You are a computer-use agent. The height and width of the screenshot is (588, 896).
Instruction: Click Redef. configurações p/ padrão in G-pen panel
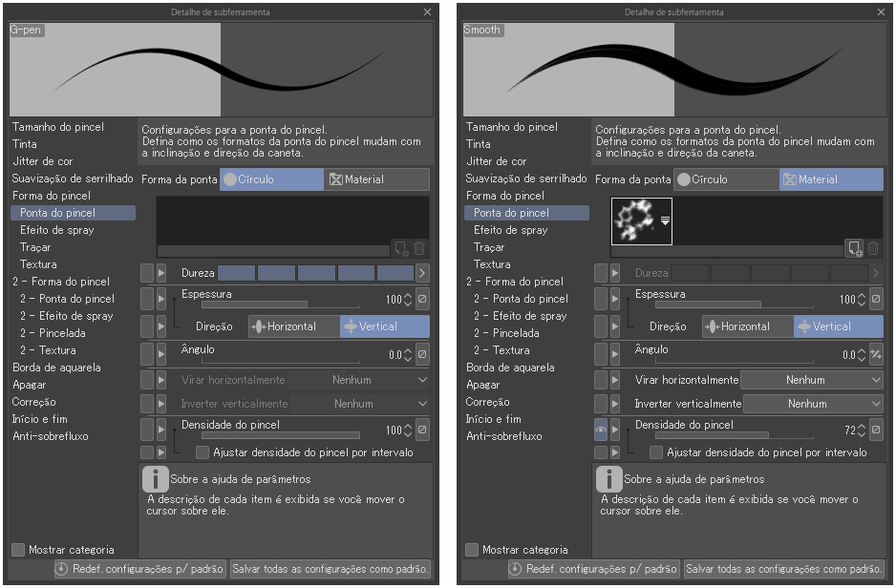point(140,569)
